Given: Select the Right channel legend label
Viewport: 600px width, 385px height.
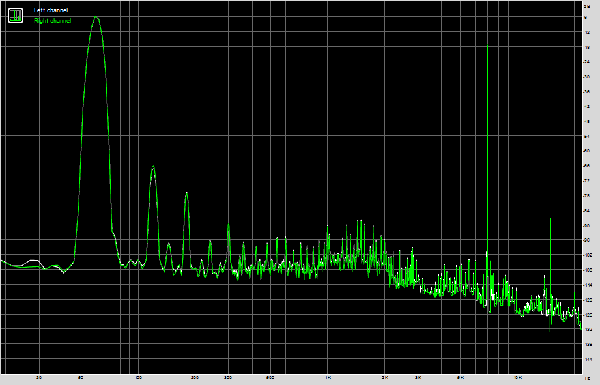Looking at the screenshot, I should [x=52, y=21].
